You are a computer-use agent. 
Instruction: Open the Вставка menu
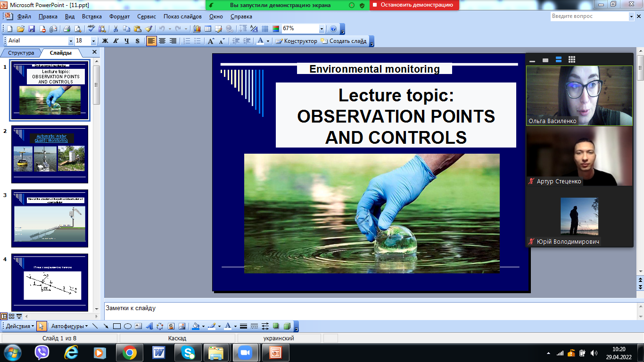[92, 16]
